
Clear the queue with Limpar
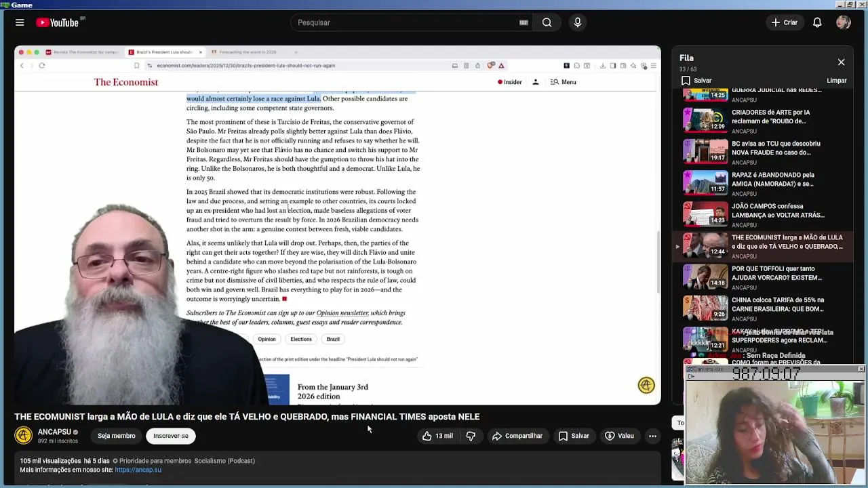tap(837, 80)
